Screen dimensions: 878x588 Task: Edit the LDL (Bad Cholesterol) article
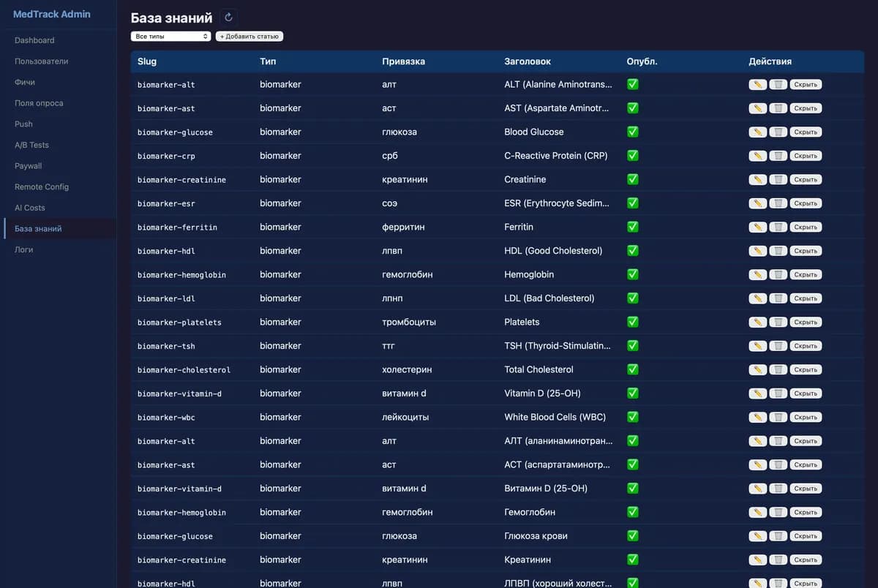tap(758, 298)
